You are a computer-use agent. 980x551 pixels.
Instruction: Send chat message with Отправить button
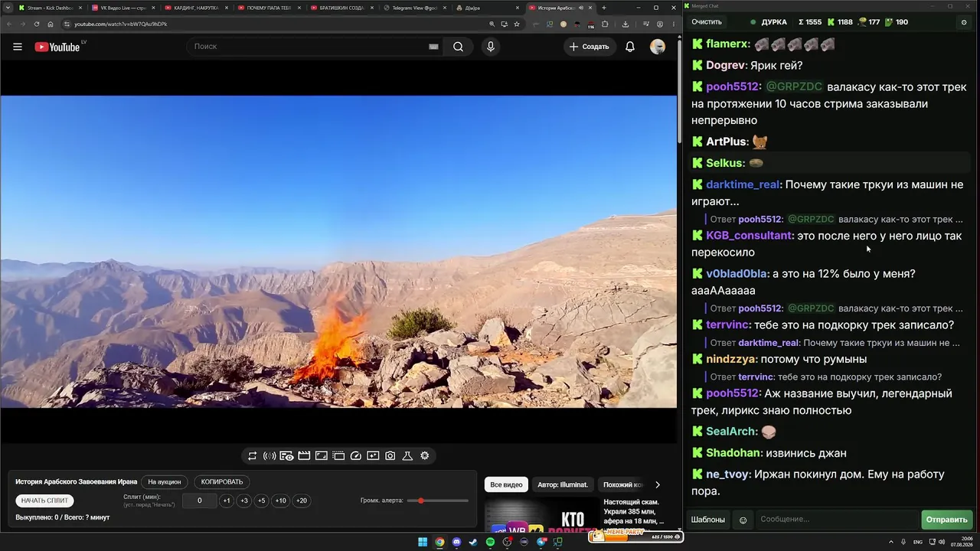tap(947, 520)
